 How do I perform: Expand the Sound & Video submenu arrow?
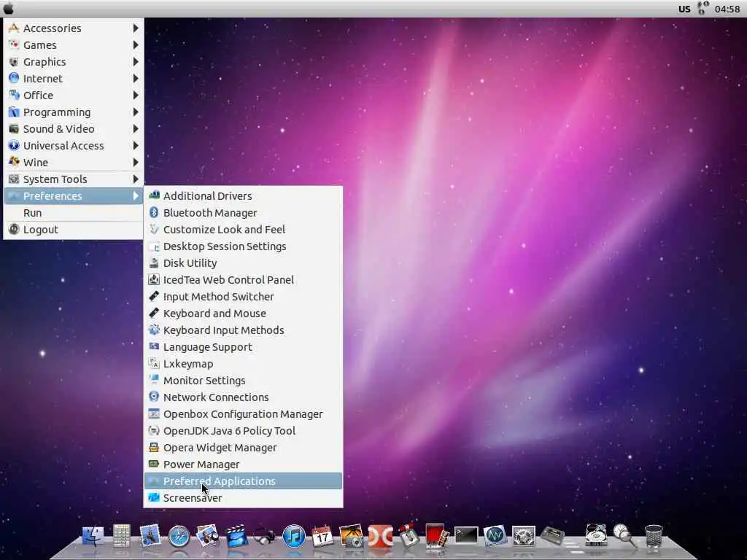click(x=136, y=129)
